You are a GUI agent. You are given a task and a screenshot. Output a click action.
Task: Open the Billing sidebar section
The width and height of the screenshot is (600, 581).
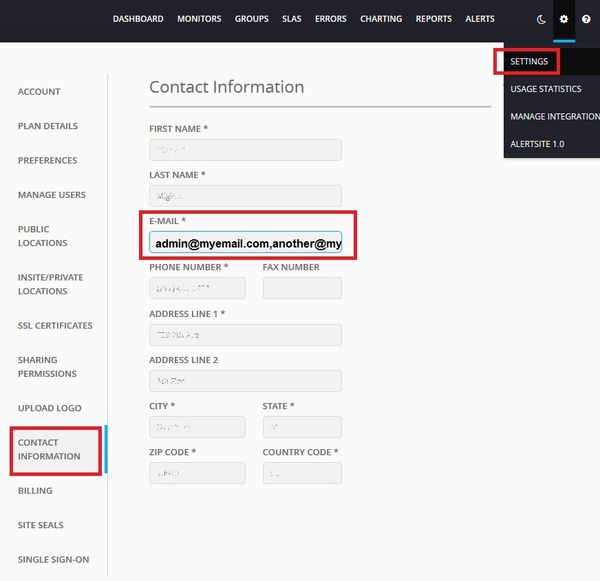tap(35, 491)
